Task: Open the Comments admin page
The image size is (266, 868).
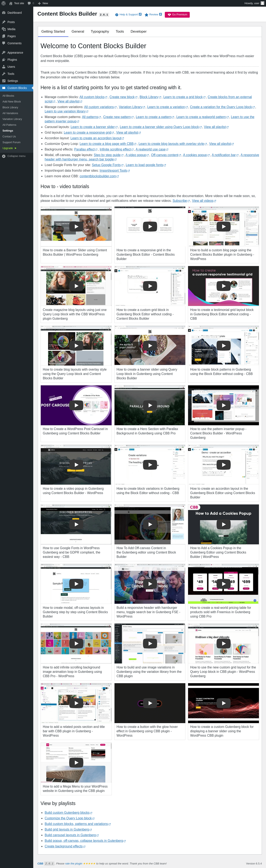Action: tap(16, 43)
